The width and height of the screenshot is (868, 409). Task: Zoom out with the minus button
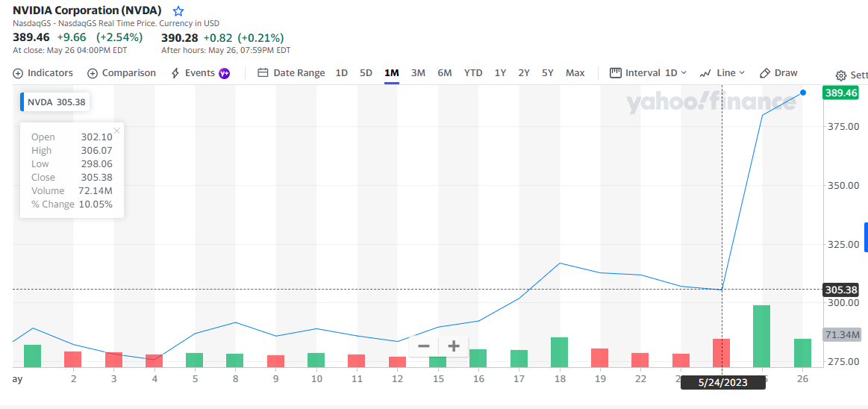point(423,346)
